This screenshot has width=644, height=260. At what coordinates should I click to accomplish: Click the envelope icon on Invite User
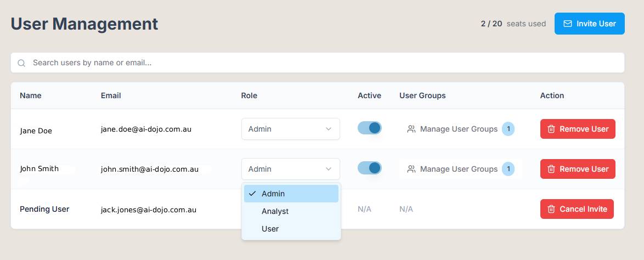568,24
